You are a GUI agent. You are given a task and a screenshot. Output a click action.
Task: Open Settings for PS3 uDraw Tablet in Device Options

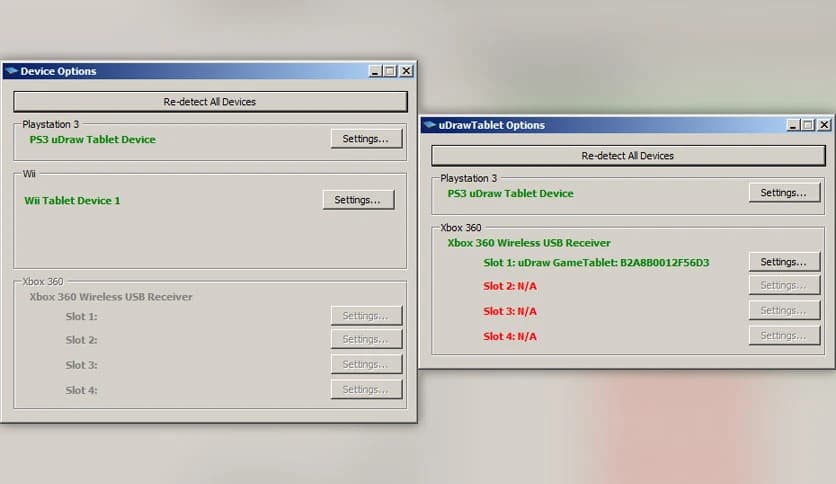pos(366,139)
